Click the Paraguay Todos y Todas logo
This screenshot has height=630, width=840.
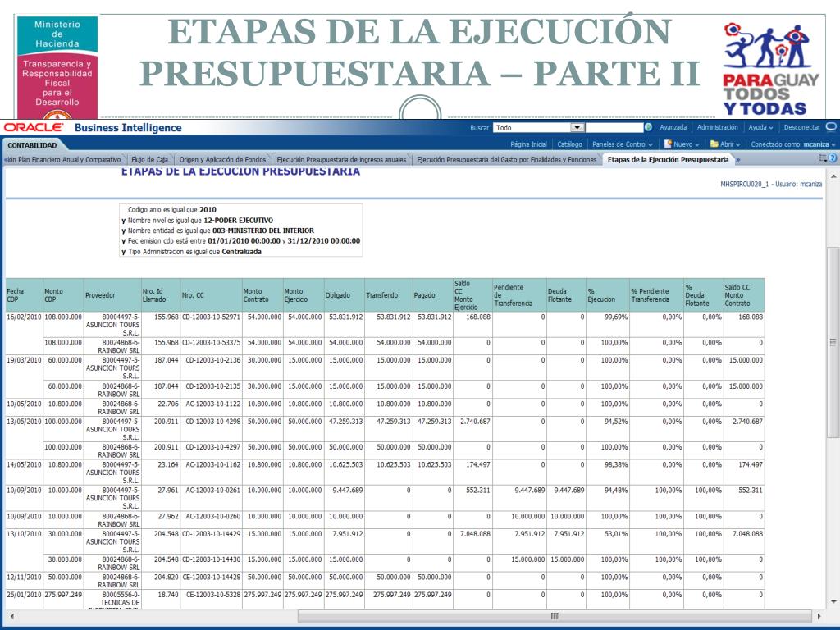point(769,69)
